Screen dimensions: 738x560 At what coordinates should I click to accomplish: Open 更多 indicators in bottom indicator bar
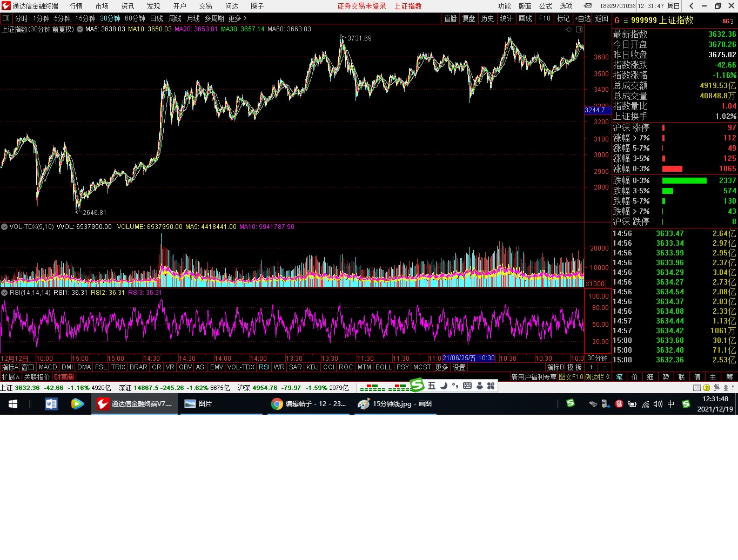pos(441,367)
